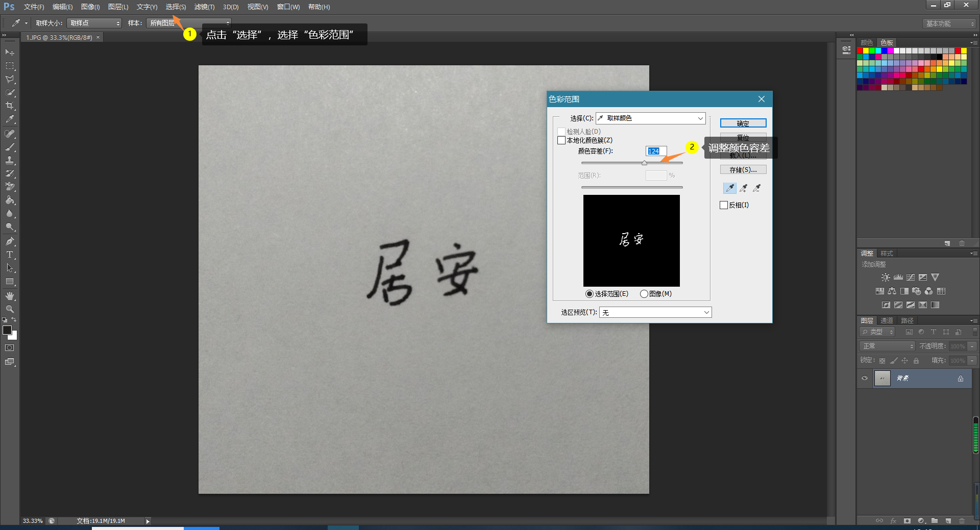This screenshot has height=530, width=980.
Task: Open the 取样大小 dropdown
Action: point(94,23)
